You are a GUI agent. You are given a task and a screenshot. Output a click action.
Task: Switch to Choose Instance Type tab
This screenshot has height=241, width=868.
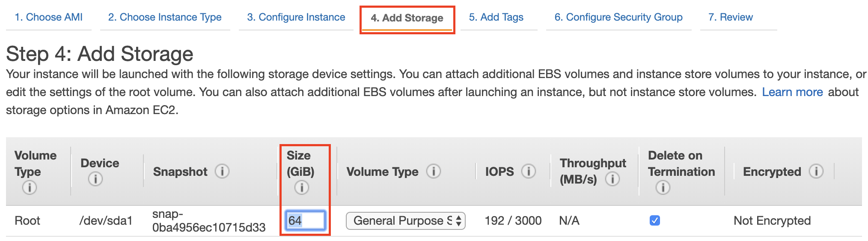[165, 17]
